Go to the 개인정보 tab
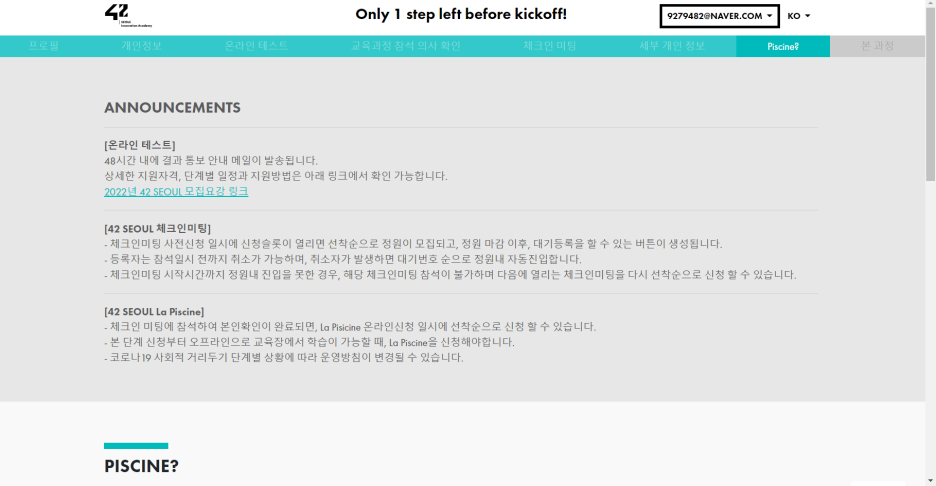The height and width of the screenshot is (486, 936). click(x=141, y=46)
